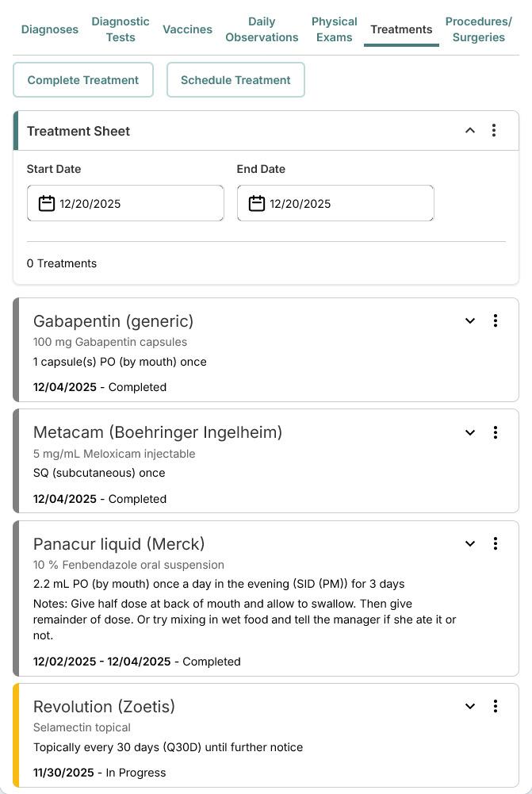The height and width of the screenshot is (794, 532).
Task: View the Procedures/Surgeries tab
Action: pos(478,29)
